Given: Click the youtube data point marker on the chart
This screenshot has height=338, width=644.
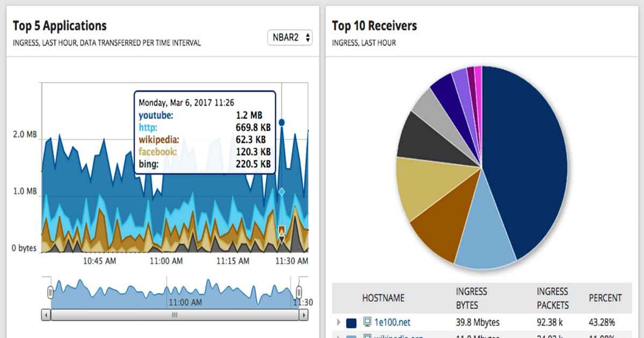Looking at the screenshot, I should (x=282, y=122).
